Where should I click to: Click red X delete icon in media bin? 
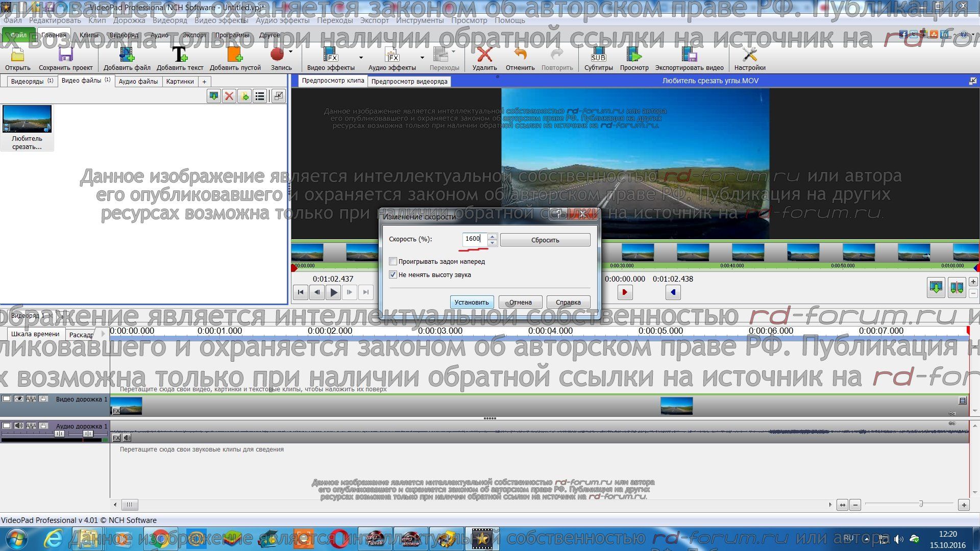(229, 96)
